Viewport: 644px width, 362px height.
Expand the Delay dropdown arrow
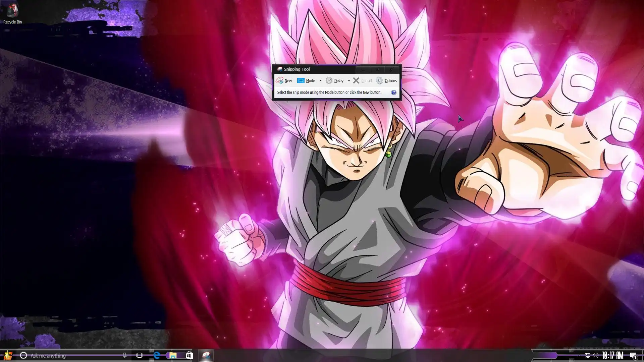349,81
